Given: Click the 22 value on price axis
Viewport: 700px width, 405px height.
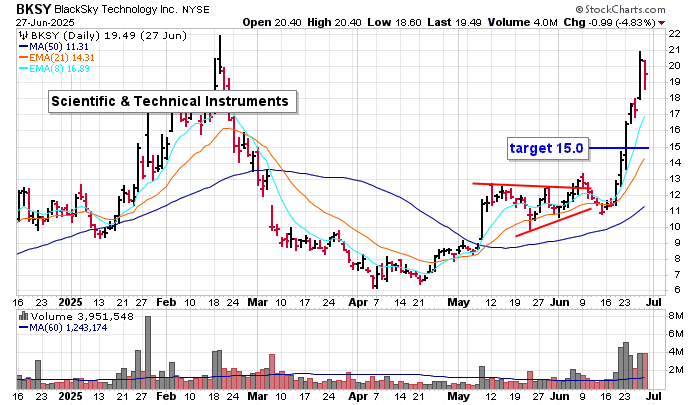Looking at the screenshot, I should click(674, 34).
